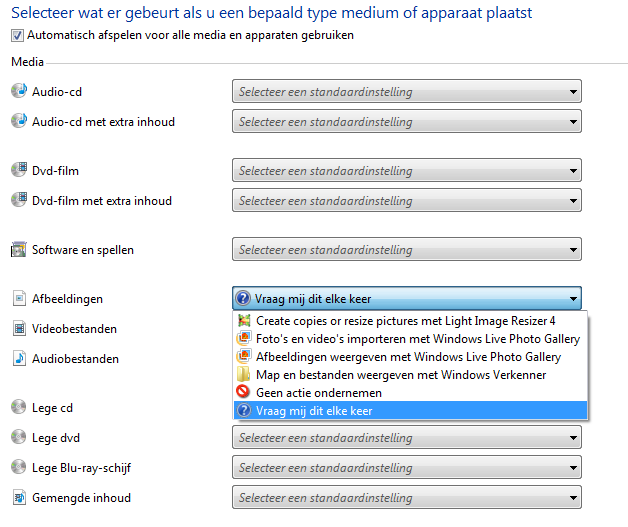The width and height of the screenshot is (628, 527).
Task: Toggle Automatisch afspelen voor alle media checkbox
Action: (17, 36)
